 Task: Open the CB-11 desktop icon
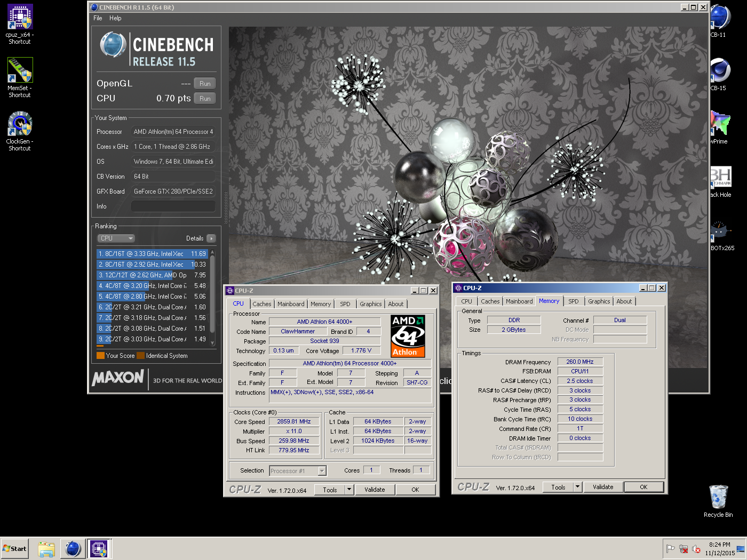tap(719, 21)
